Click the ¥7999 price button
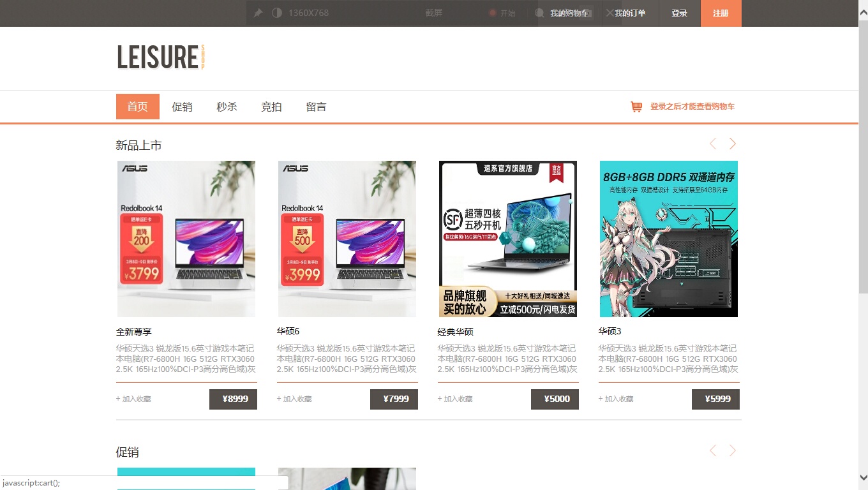 pyautogui.click(x=394, y=399)
